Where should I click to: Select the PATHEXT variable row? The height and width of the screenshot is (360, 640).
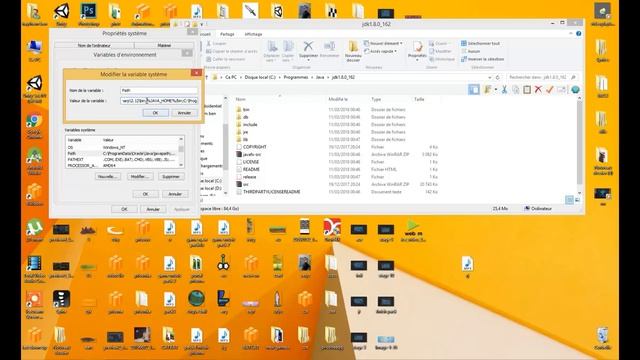pyautogui.click(x=122, y=160)
